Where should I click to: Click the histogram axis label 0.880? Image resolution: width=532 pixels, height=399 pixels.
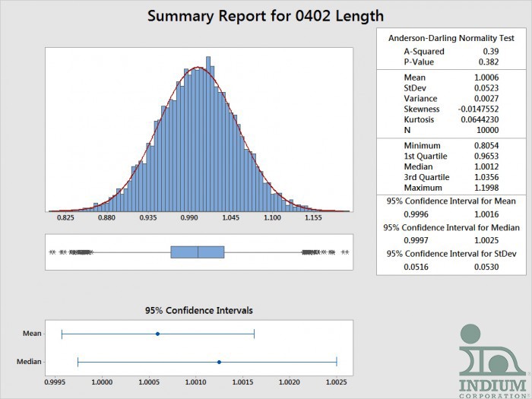(x=107, y=217)
